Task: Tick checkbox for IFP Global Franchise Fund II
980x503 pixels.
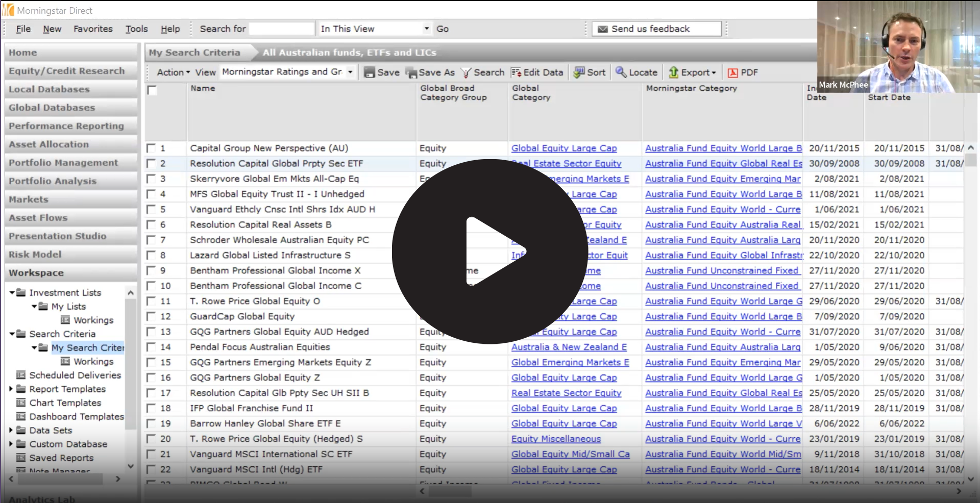Action: click(151, 408)
